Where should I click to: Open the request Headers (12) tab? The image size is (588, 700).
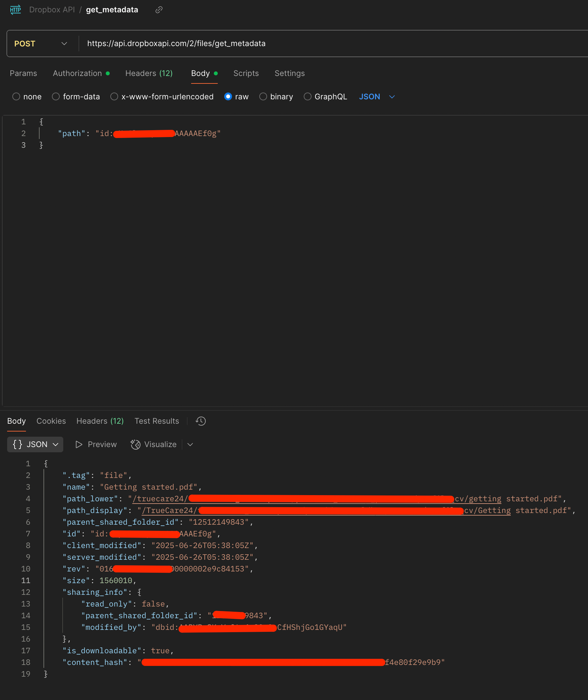coord(149,73)
